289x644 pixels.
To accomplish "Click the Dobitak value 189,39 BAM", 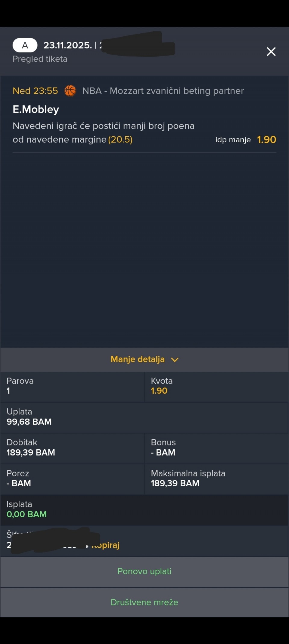I will (x=31, y=452).
